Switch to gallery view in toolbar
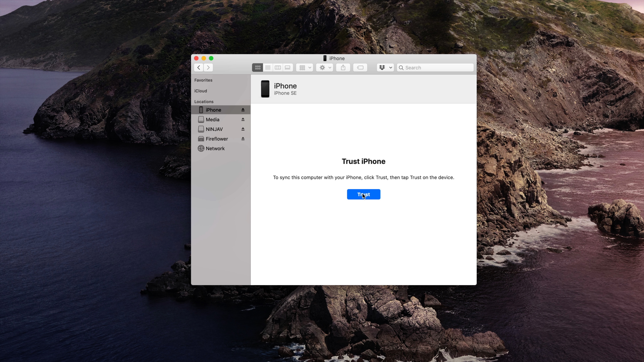 point(287,67)
